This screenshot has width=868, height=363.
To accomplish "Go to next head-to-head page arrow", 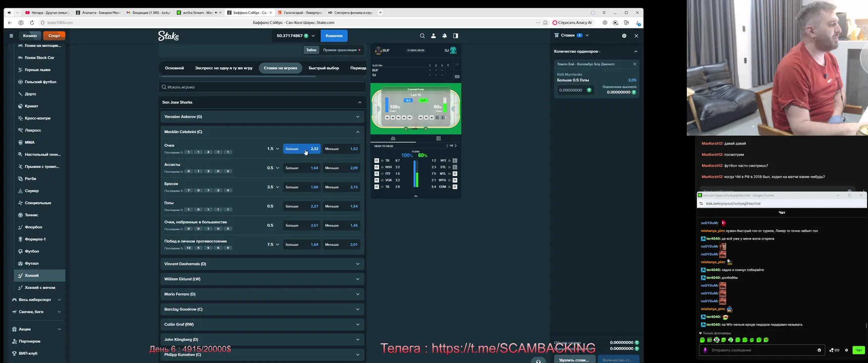I will tap(456, 146).
